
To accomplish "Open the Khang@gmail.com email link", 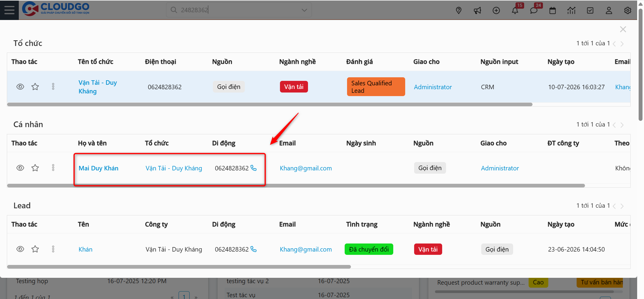I will click(306, 168).
